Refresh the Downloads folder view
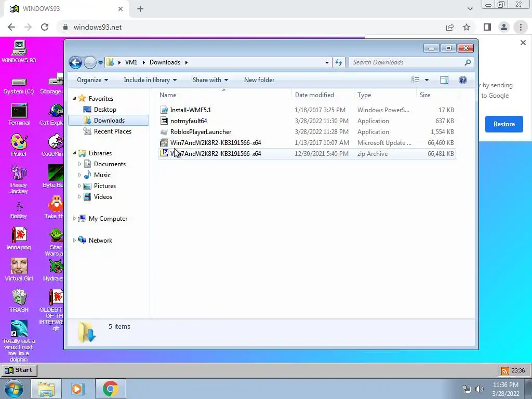 [x=339, y=62]
